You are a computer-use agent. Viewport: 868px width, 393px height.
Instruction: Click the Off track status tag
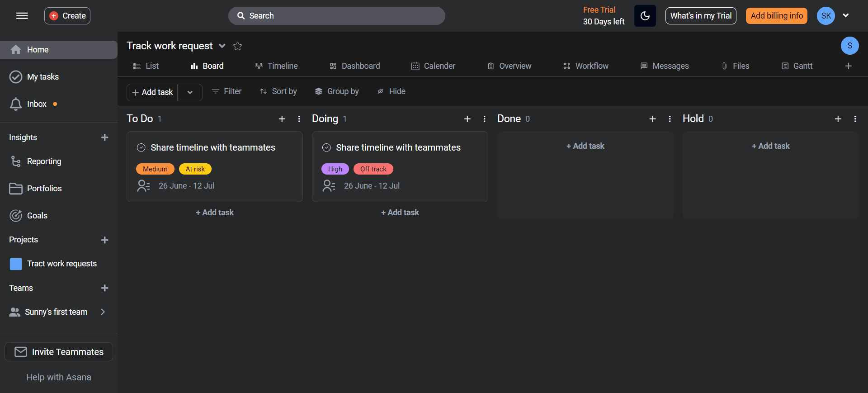pyautogui.click(x=373, y=169)
